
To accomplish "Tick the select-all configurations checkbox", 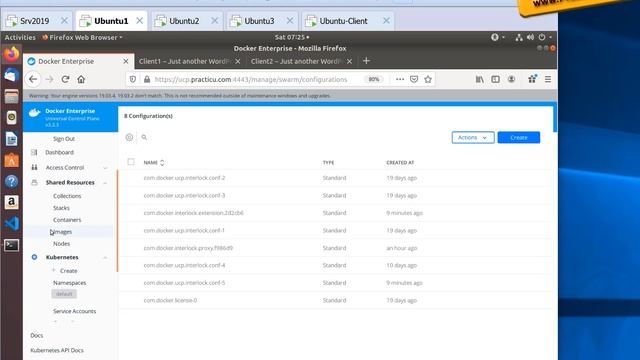I will tap(131, 162).
